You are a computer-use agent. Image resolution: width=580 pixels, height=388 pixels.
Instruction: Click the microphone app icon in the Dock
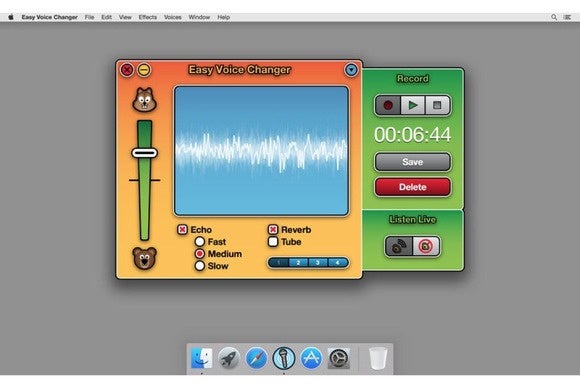(x=284, y=358)
